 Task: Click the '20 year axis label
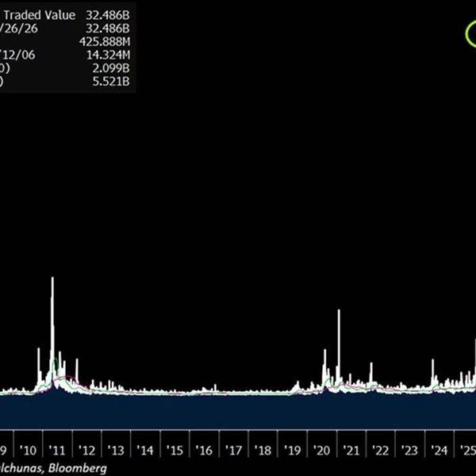322,450
